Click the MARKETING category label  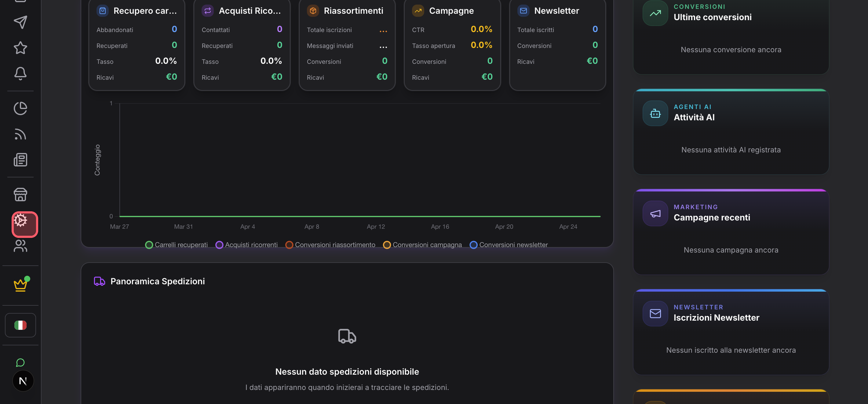click(x=695, y=207)
